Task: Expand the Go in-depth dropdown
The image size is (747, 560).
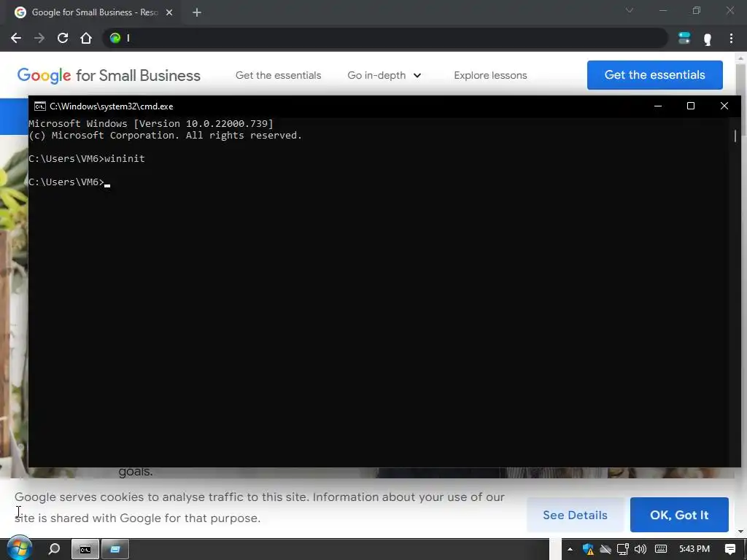Action: coord(384,75)
